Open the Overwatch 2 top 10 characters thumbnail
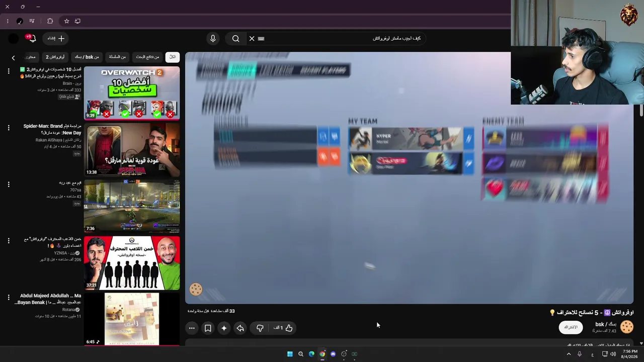The height and width of the screenshot is (362, 644). 132,94
